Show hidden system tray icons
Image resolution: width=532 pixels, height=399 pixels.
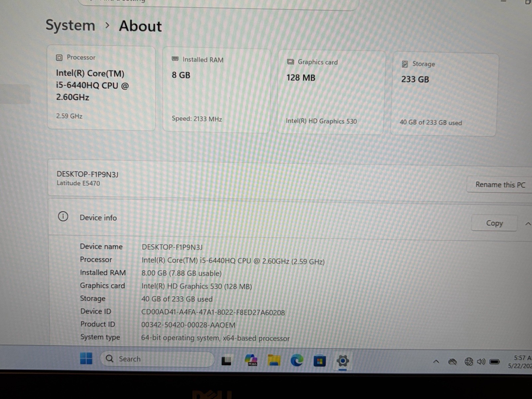tap(436, 361)
